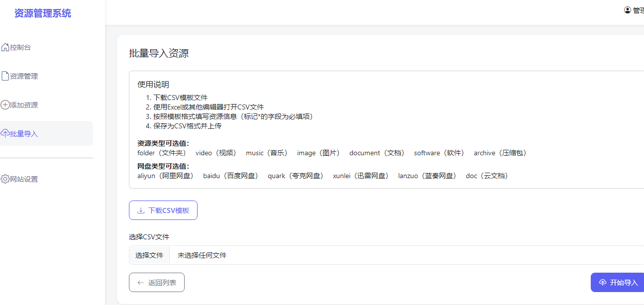644x305 pixels.
Task: Click the admin user avatar icon
Action: [x=628, y=9]
